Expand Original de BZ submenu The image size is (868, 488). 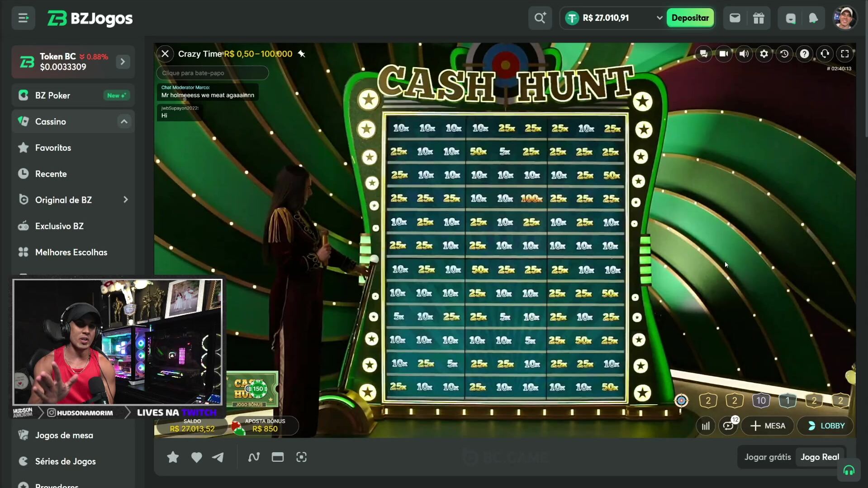coord(125,200)
